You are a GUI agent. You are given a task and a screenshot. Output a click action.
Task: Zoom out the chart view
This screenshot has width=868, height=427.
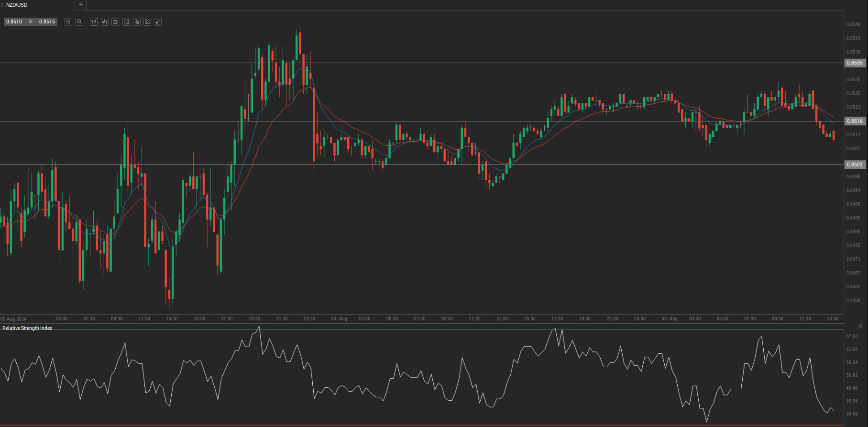[68, 22]
